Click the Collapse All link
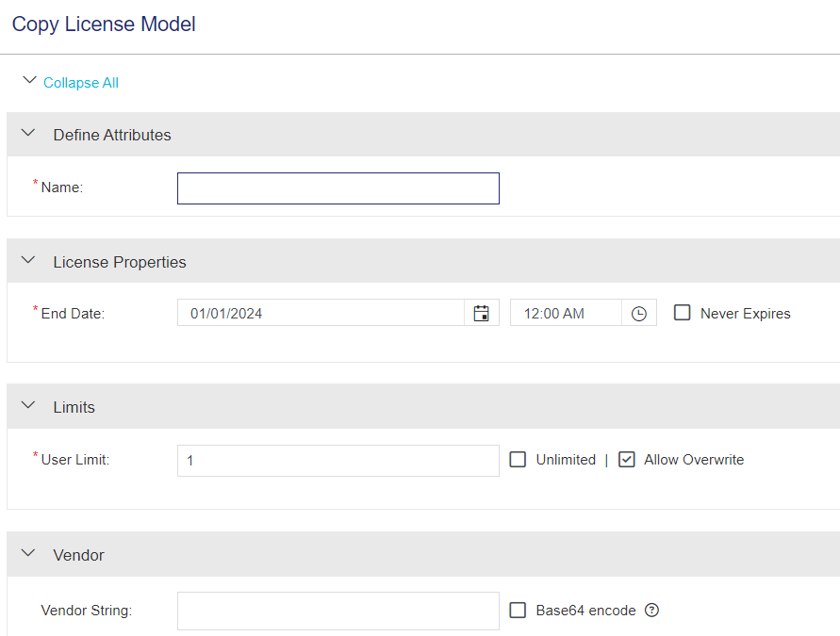 point(81,83)
